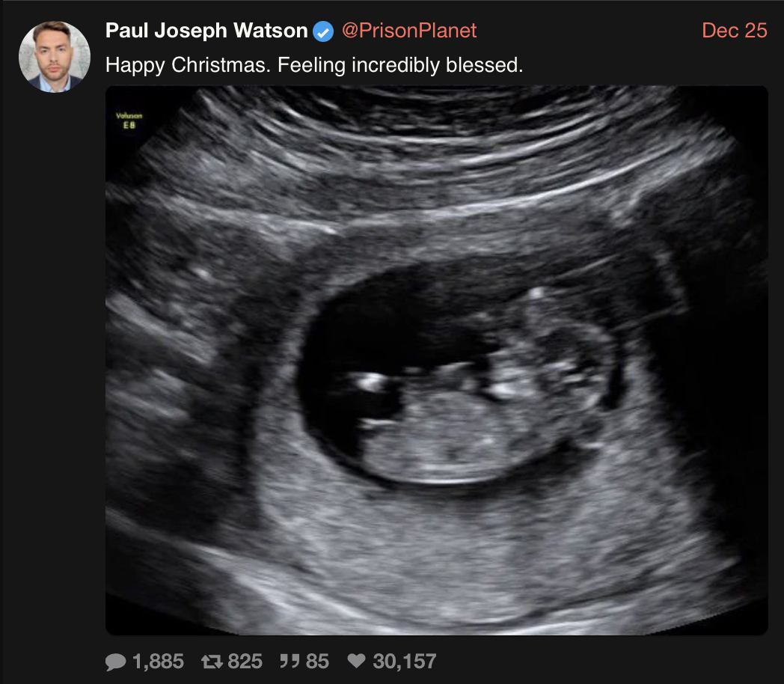
Task: Click the Voluson E8 label in image
Action: [129, 120]
